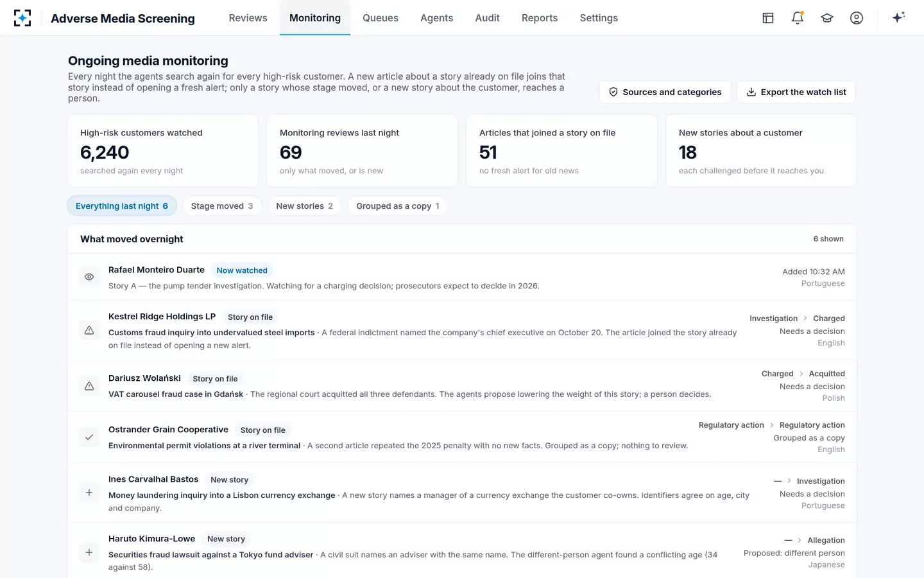This screenshot has height=578, width=924.
Task: Click the checkmark icon for Ostrander Grain Cooperative
Action: [89, 437]
